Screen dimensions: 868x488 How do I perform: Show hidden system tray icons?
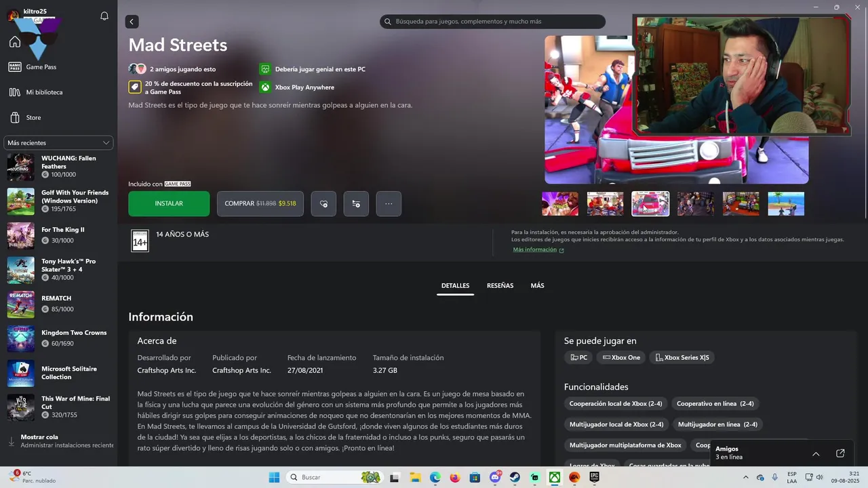[746, 477]
